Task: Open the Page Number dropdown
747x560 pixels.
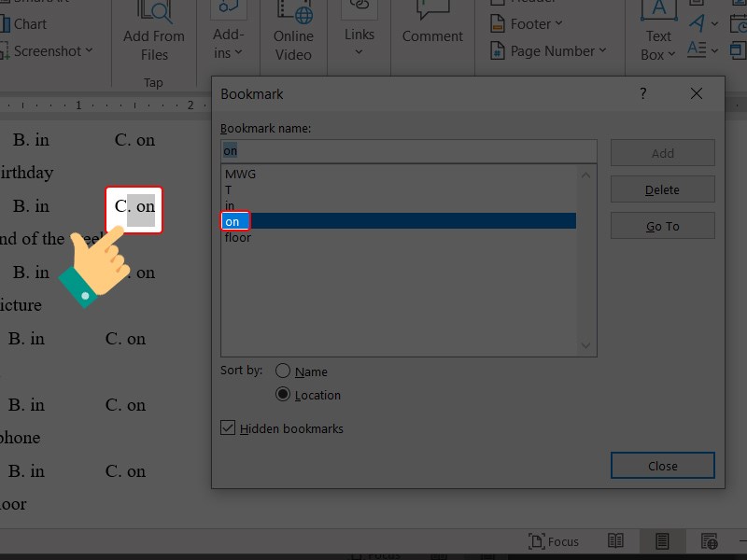Action: click(548, 51)
